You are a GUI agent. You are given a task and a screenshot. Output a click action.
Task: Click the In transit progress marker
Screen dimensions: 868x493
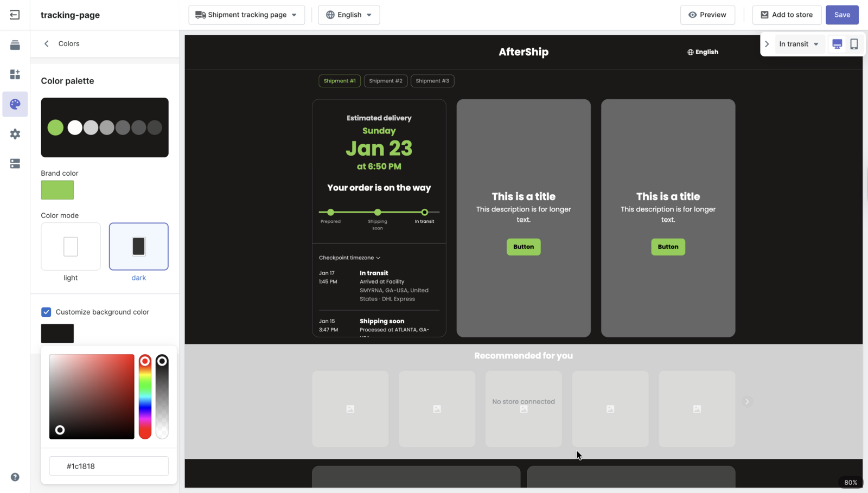[x=424, y=212]
